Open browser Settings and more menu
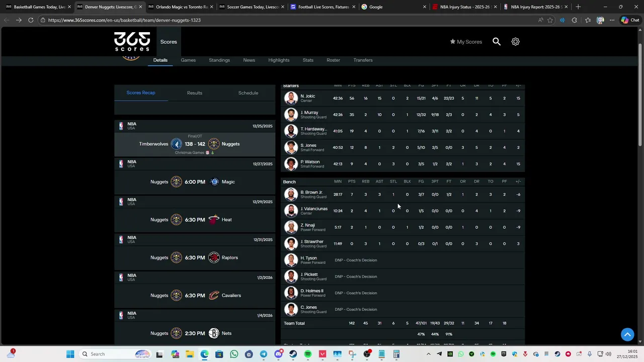644x362 pixels. [612, 20]
